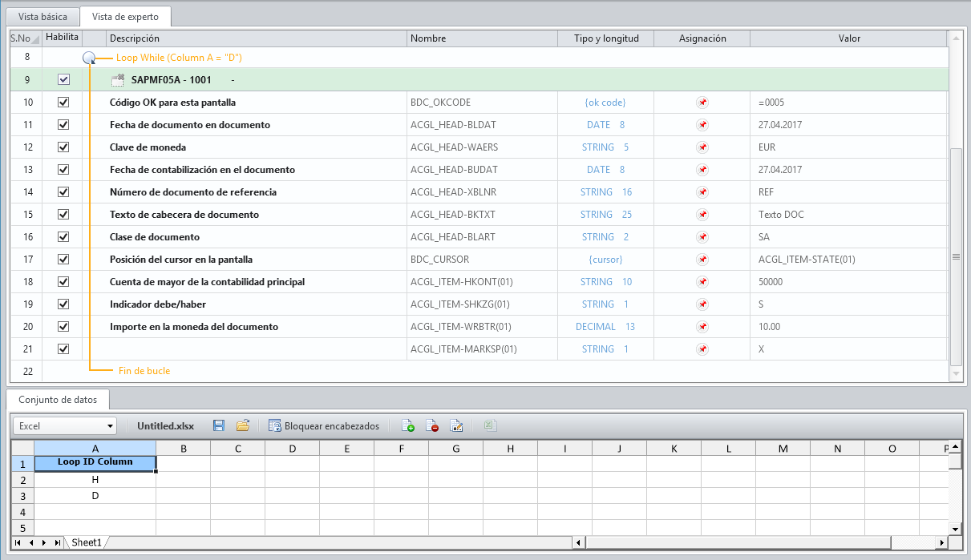Select the Conjunto de datos tab
This screenshot has height=560, width=971.
click(58, 399)
